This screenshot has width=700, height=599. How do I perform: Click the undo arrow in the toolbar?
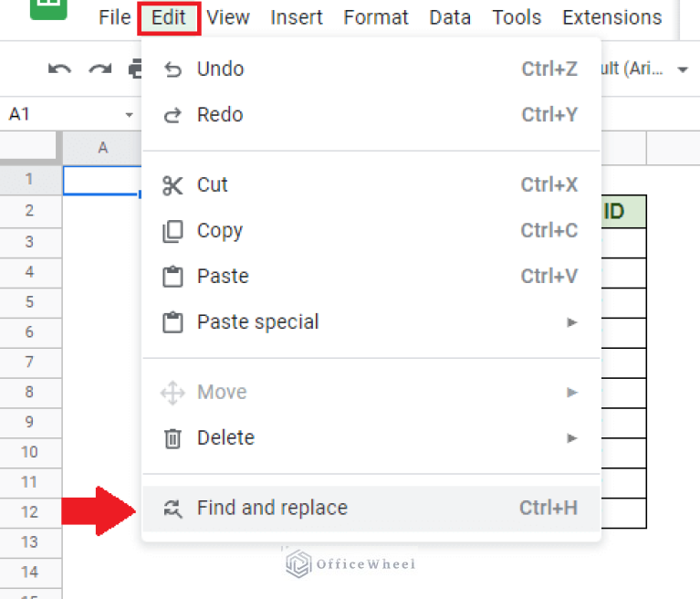(59, 69)
